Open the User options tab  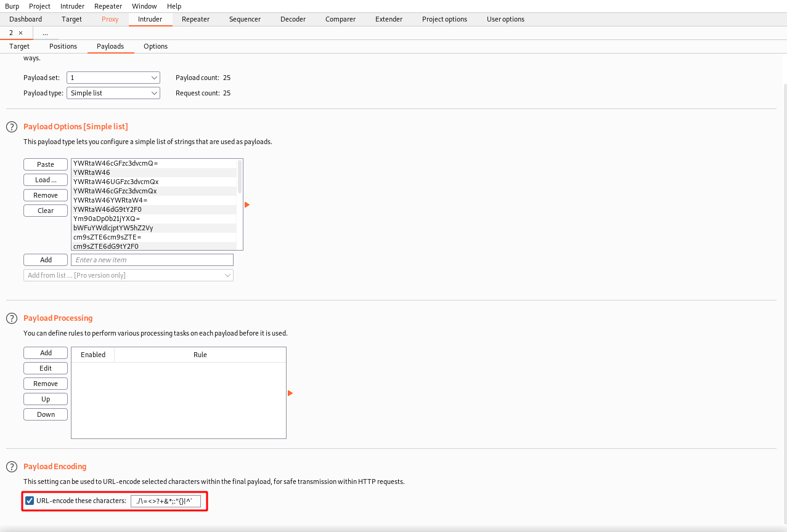pyautogui.click(x=505, y=19)
